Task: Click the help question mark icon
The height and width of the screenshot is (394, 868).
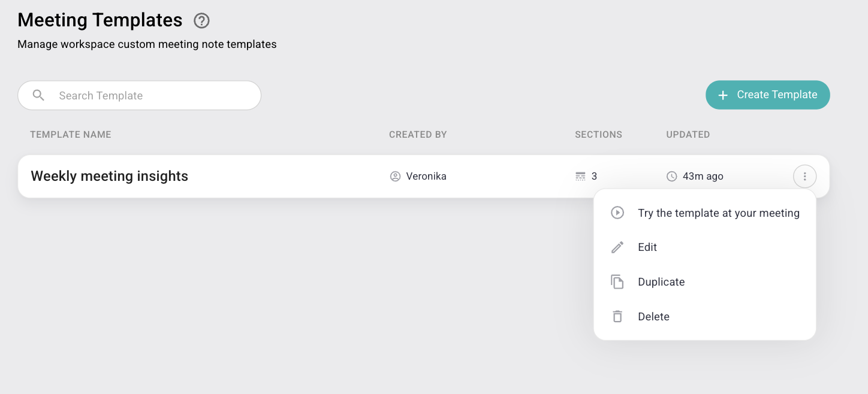Action: point(201,21)
